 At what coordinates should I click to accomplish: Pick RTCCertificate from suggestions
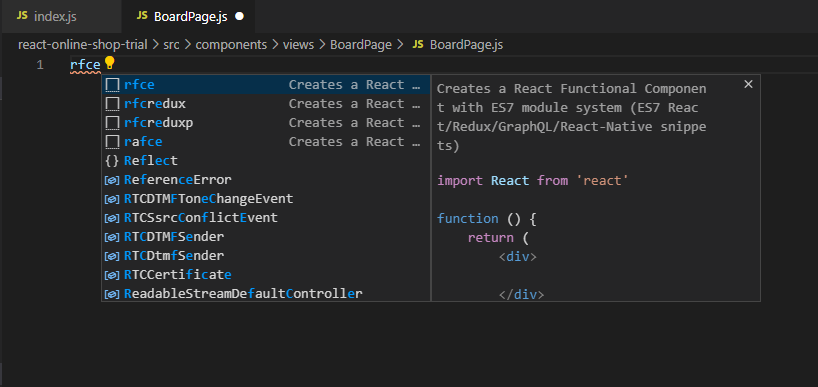click(266, 274)
